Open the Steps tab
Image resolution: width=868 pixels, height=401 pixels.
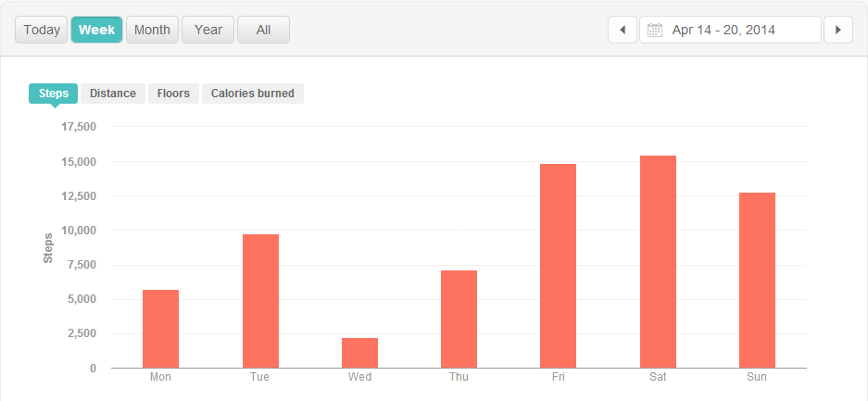pyautogui.click(x=54, y=94)
